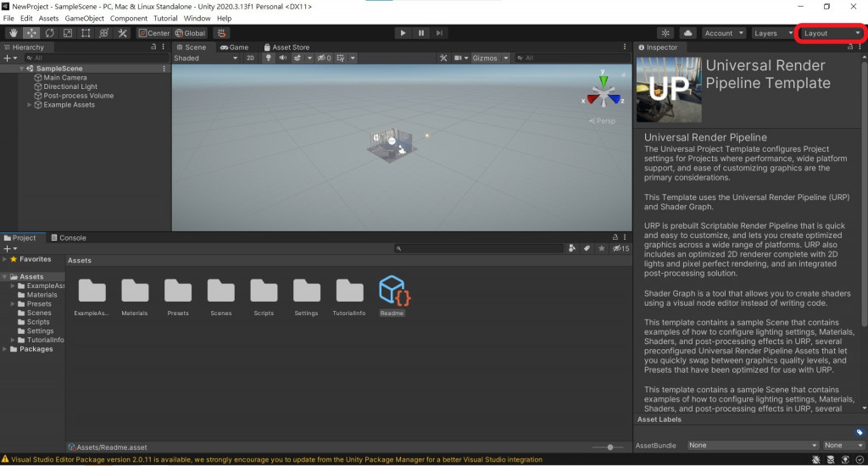Collapse the SampleScene hierarchy
Screen dimensions: 868x466
pyautogui.click(x=21, y=69)
